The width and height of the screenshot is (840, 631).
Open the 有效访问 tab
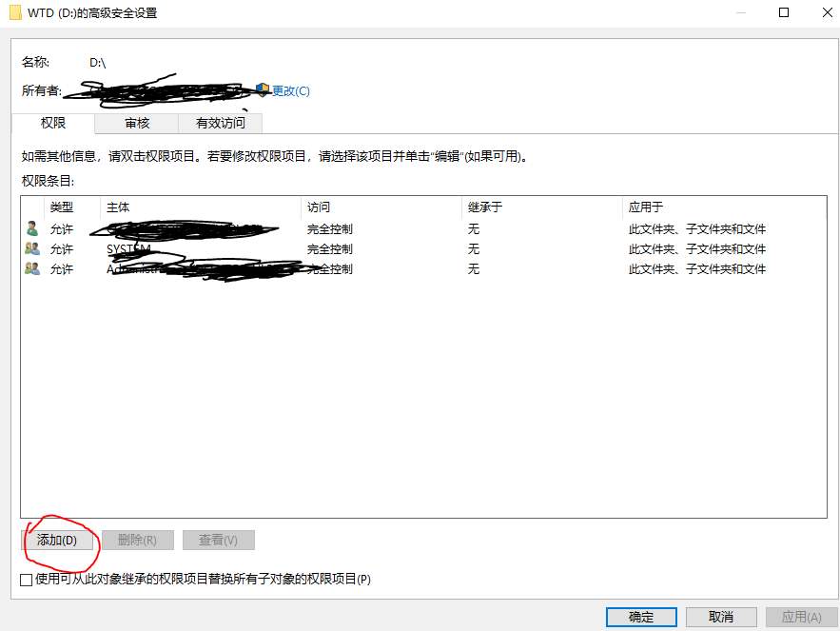click(x=220, y=124)
